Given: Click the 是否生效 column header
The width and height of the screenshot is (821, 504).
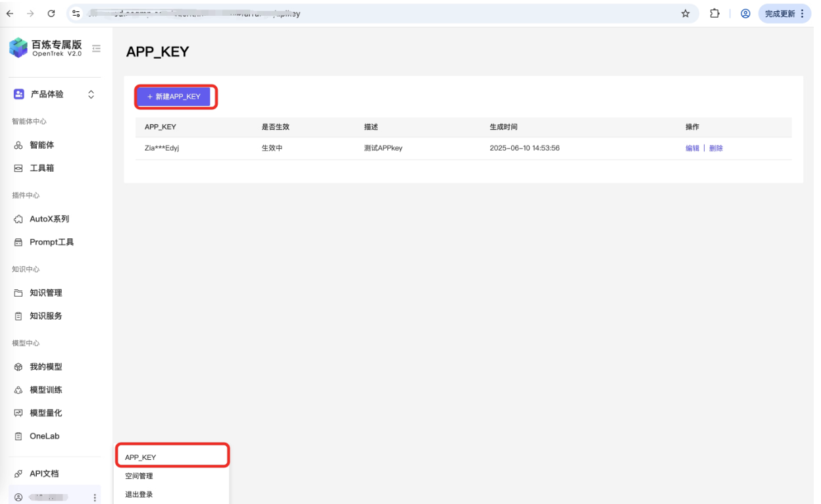Looking at the screenshot, I should click(276, 127).
